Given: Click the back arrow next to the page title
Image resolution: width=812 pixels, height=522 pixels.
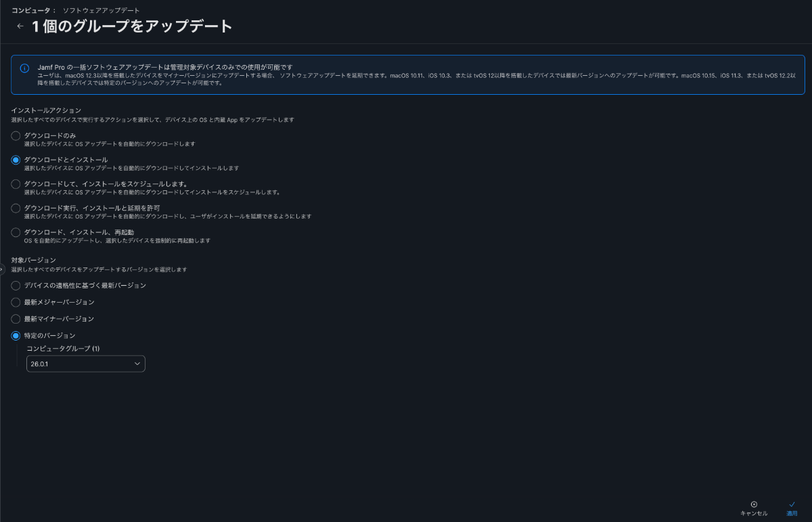Looking at the screenshot, I should [20, 26].
